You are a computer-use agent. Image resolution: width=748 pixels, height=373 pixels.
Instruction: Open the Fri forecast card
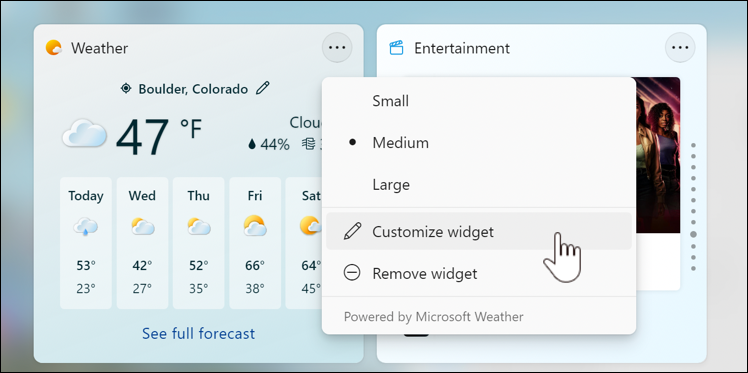point(255,243)
